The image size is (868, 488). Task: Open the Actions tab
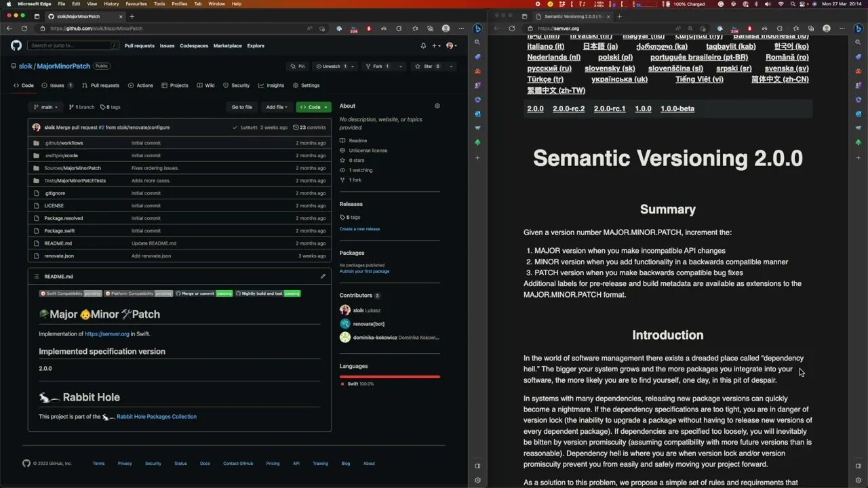pos(141,85)
